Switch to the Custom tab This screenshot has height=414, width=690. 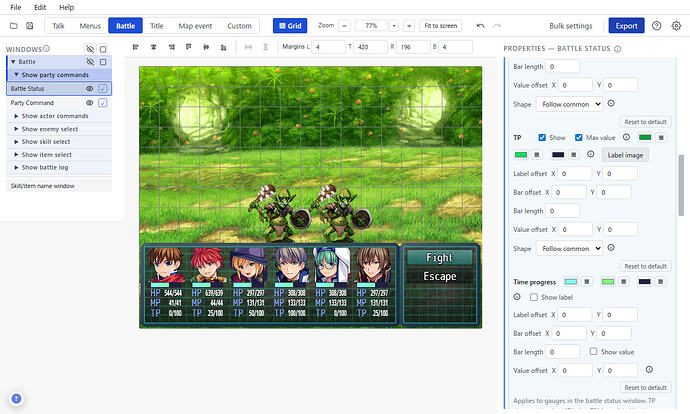point(239,26)
